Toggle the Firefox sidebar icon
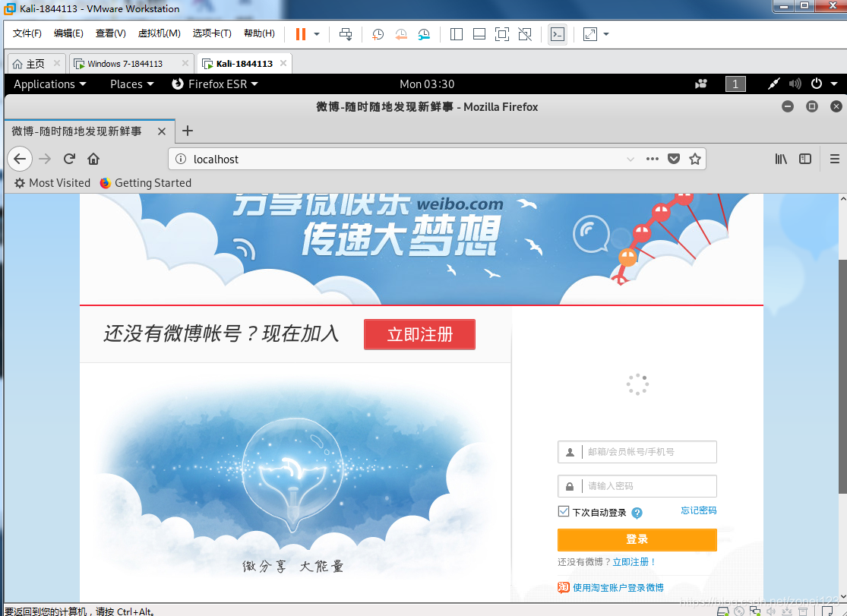 coord(805,159)
